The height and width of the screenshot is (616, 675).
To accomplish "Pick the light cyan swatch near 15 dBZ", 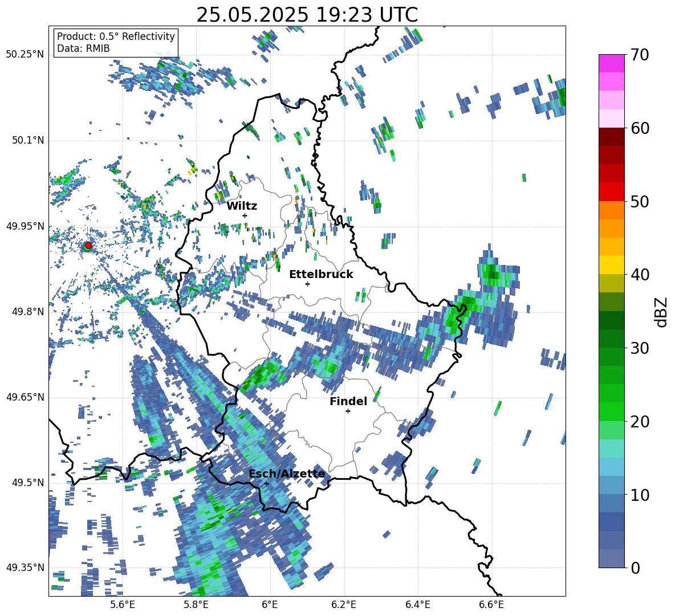I will pyautogui.click(x=611, y=448).
